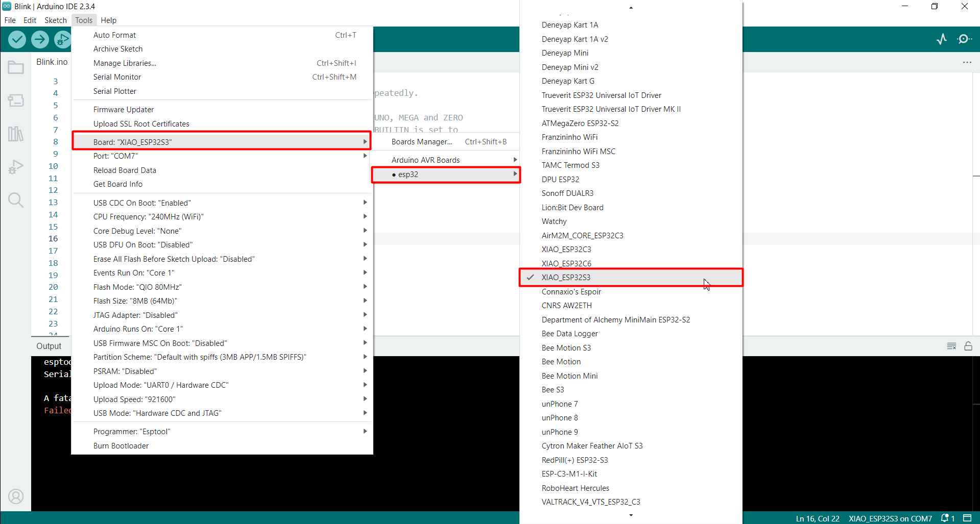
Task: Expand USB CDC On Boot options
Action: 222,203
